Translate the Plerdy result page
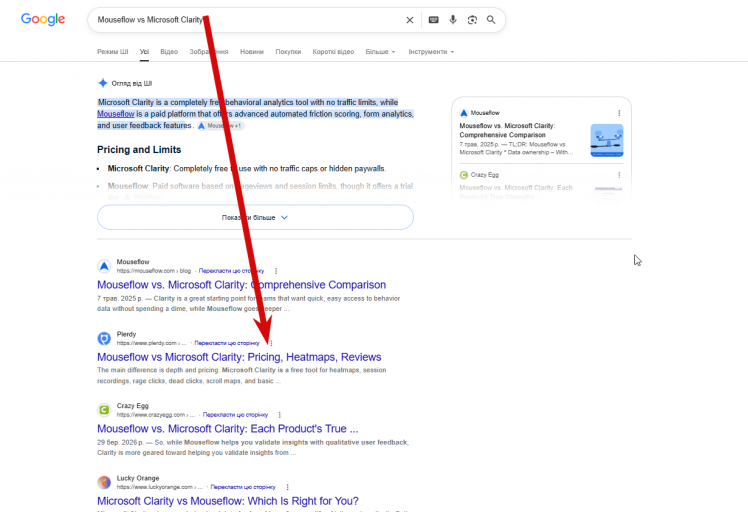The image size is (748, 512). pyautogui.click(x=227, y=343)
